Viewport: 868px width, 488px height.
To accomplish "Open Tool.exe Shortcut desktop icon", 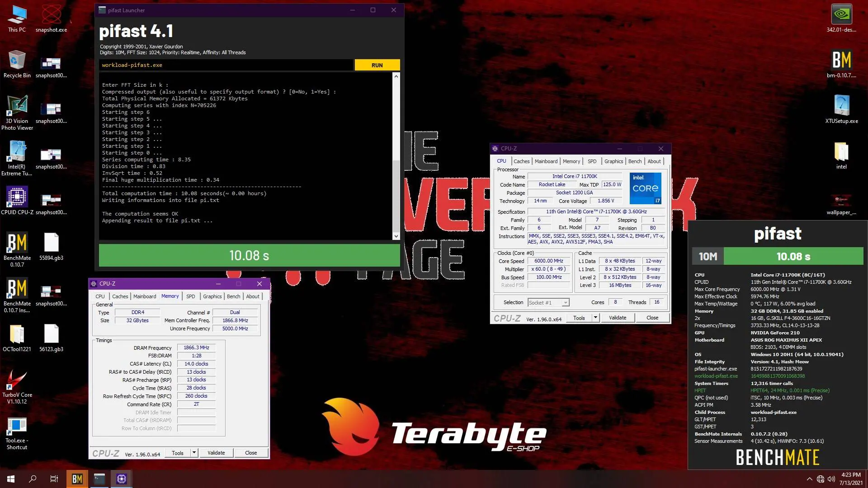I will tap(17, 433).
